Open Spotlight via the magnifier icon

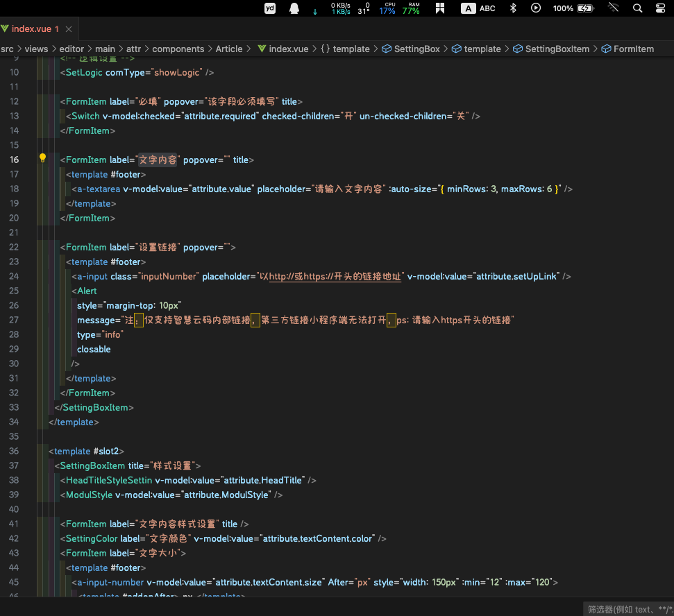[637, 8]
